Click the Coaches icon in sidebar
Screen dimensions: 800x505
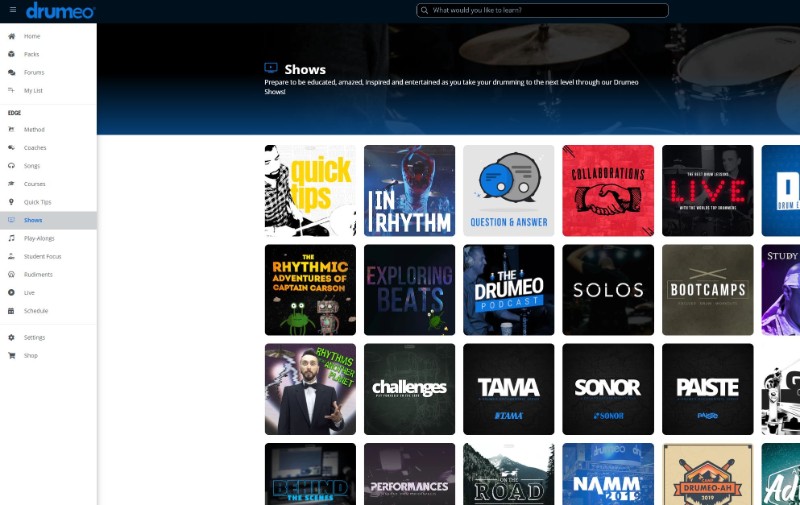click(x=11, y=147)
